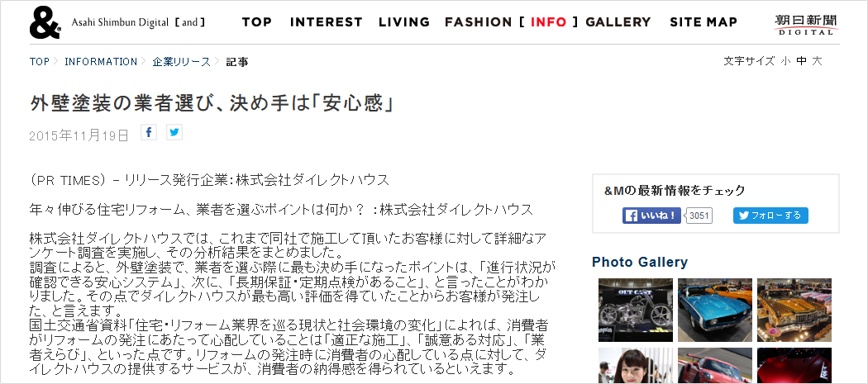Viewport: 868px width, 384px height.
Task: Select large font size 大
Action: coord(817,61)
